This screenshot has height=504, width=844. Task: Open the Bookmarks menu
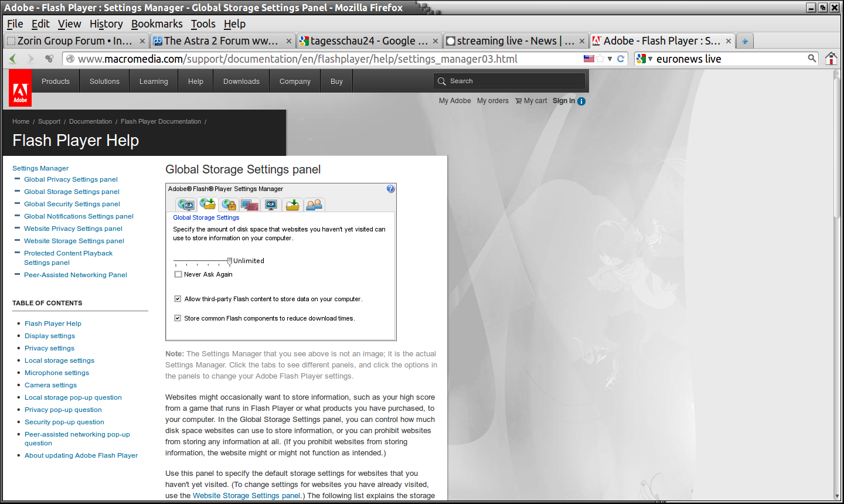tap(156, 24)
